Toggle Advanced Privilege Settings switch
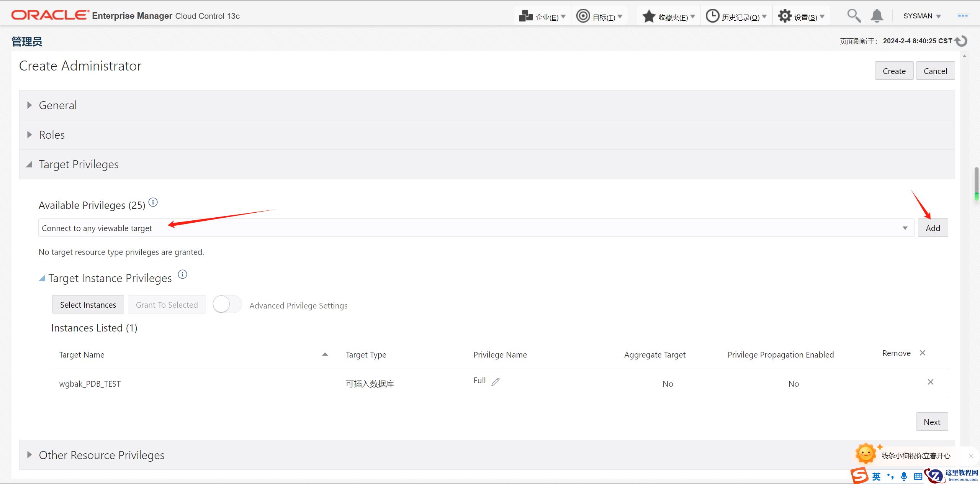 coord(227,305)
